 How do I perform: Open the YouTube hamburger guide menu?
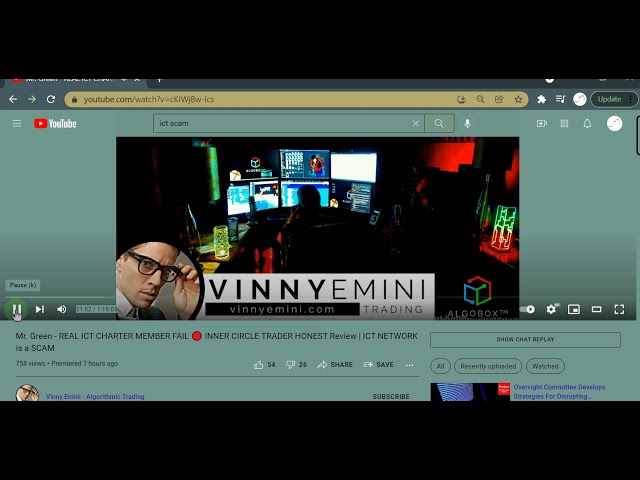pos(17,123)
